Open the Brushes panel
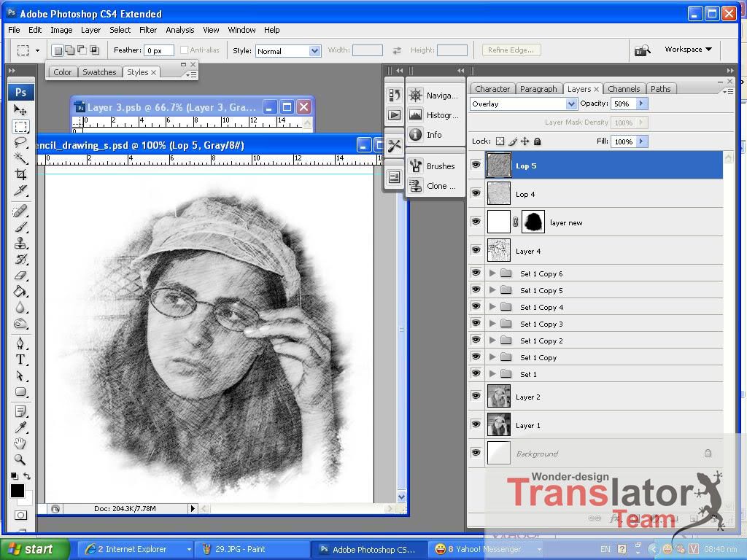Viewport: 747px width, 560px height. pos(435,166)
